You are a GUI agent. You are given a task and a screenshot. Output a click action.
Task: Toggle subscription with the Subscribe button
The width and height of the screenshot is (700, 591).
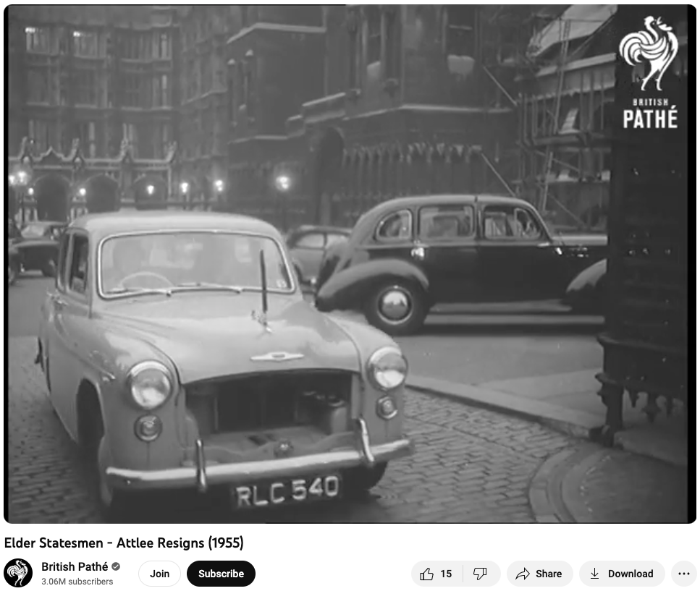pos(221,574)
